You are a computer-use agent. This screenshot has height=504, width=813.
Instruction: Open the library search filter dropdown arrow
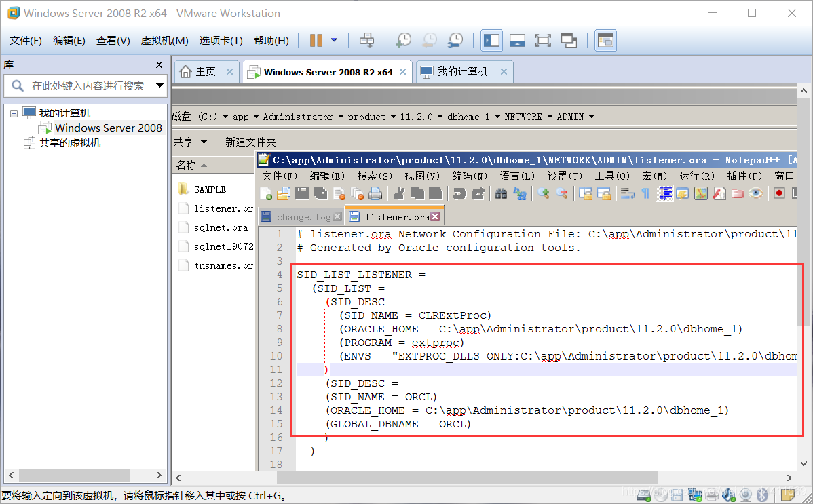(x=159, y=85)
